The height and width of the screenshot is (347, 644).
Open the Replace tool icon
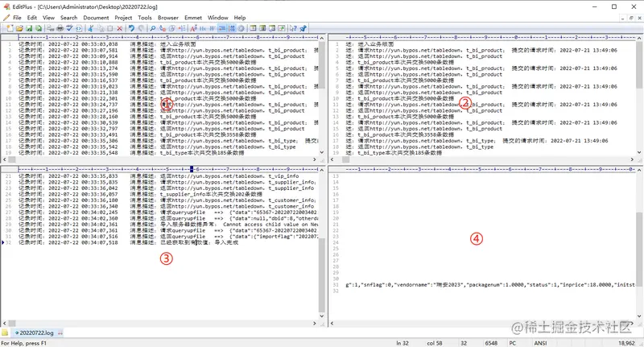pyautogui.click(x=163, y=28)
